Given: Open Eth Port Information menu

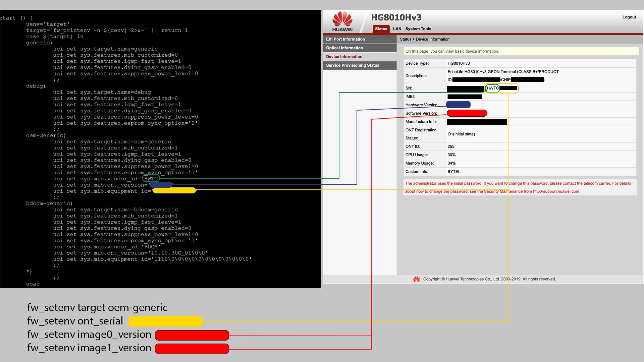Looking at the screenshot, I should coord(360,39).
